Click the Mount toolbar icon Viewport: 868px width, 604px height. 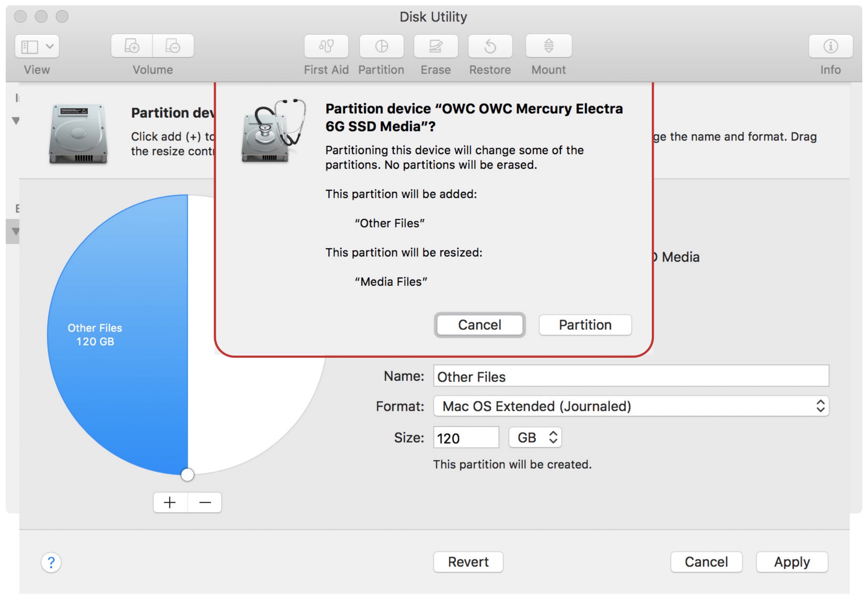pyautogui.click(x=549, y=46)
